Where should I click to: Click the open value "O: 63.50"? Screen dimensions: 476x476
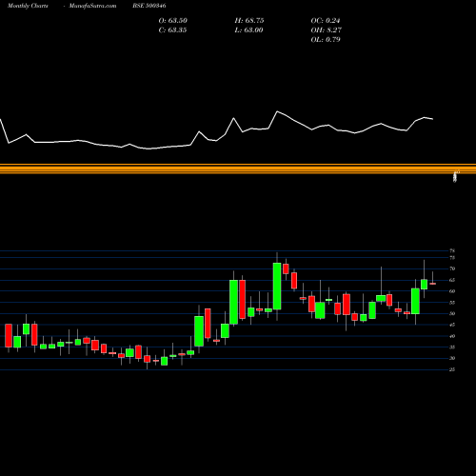pos(172,21)
